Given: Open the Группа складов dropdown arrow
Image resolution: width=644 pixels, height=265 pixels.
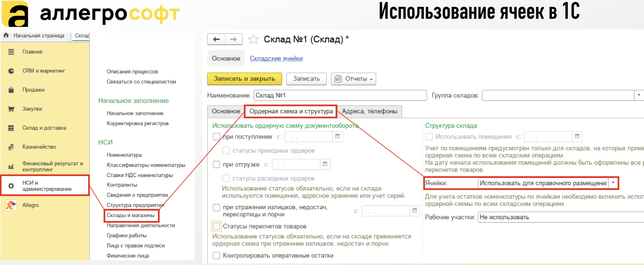Looking at the screenshot, I should click(x=639, y=95).
